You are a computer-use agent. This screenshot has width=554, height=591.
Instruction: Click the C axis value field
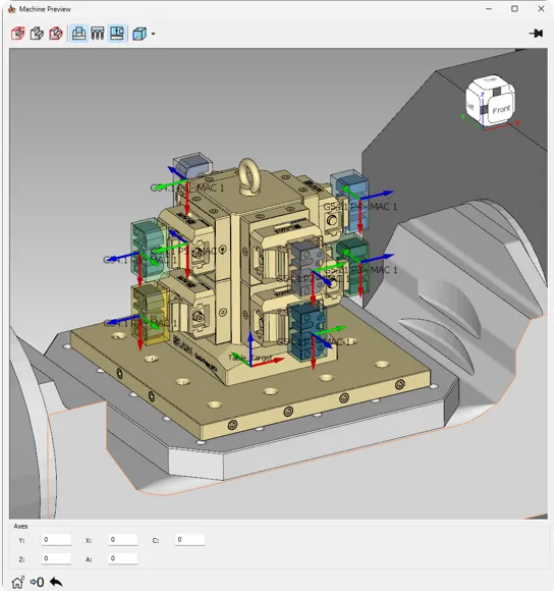tap(190, 540)
